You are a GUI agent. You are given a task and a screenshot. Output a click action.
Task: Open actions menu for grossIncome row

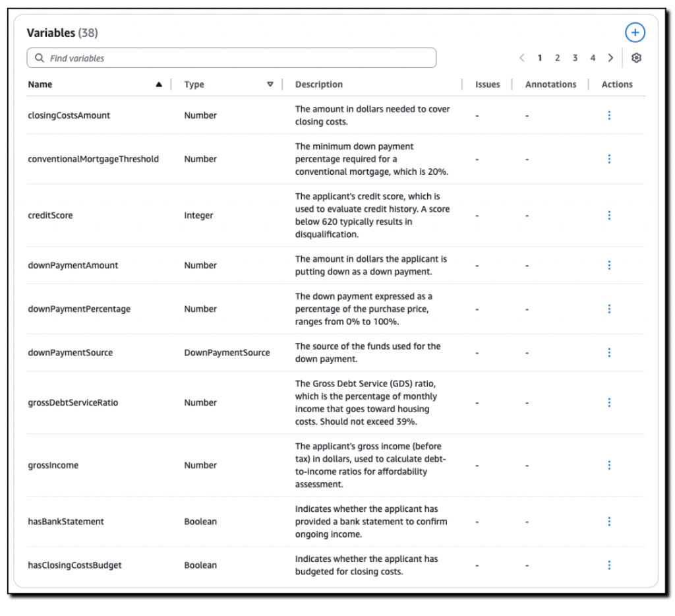click(x=609, y=465)
